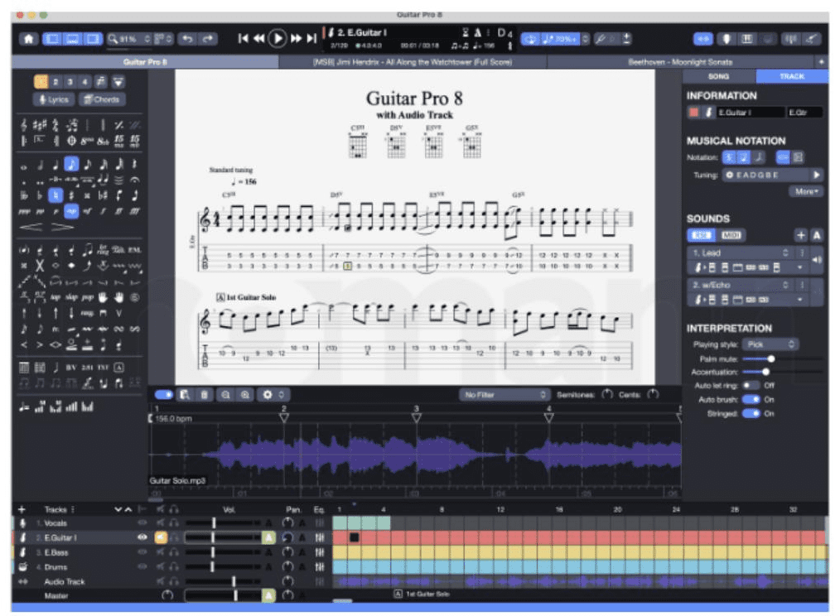The height and width of the screenshot is (616, 840).
Task: Switch sounds to MIDI mode
Action: 732,235
